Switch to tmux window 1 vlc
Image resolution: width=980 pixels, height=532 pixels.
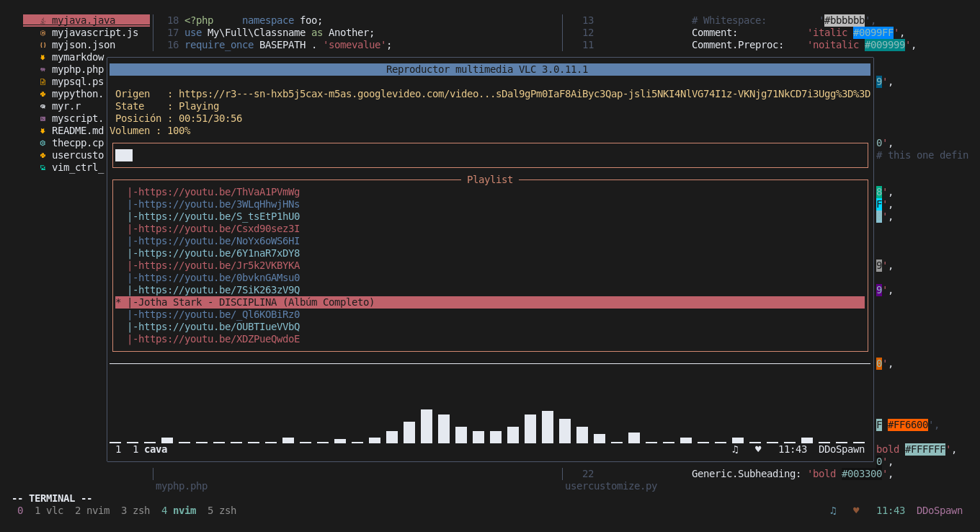(x=49, y=510)
